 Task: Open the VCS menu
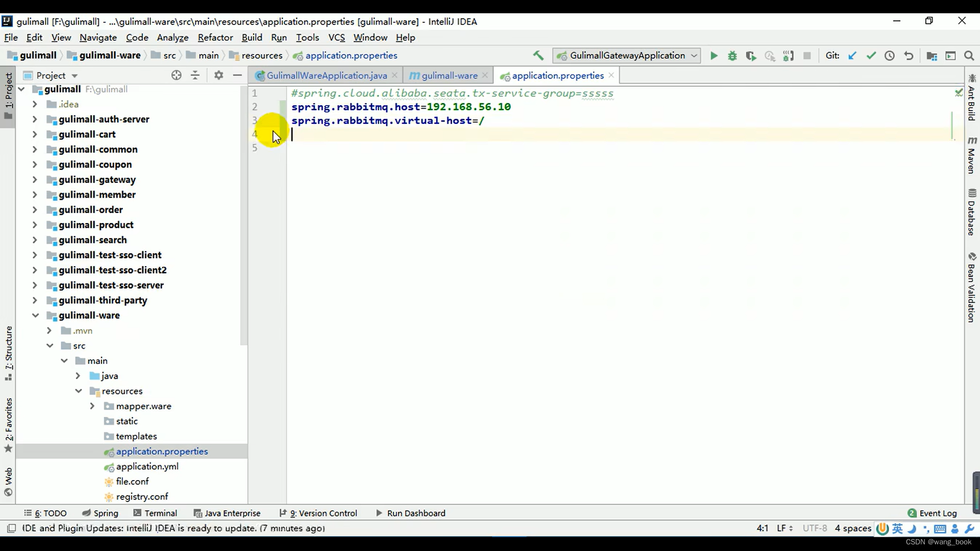336,37
